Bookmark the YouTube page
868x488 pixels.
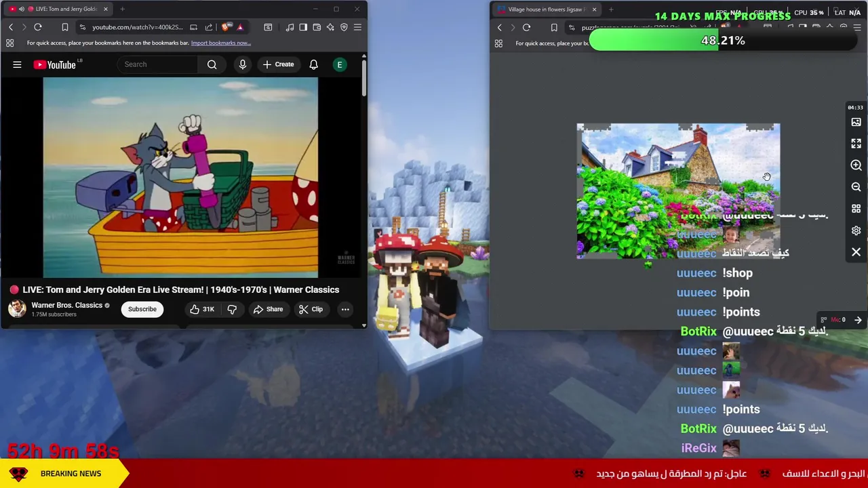(x=65, y=27)
